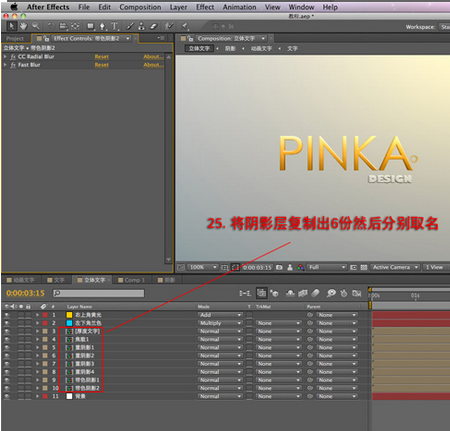Image resolution: width=450 pixels, height=431 pixels.
Task: Open the Active Camera view dropdown
Action: click(x=395, y=267)
